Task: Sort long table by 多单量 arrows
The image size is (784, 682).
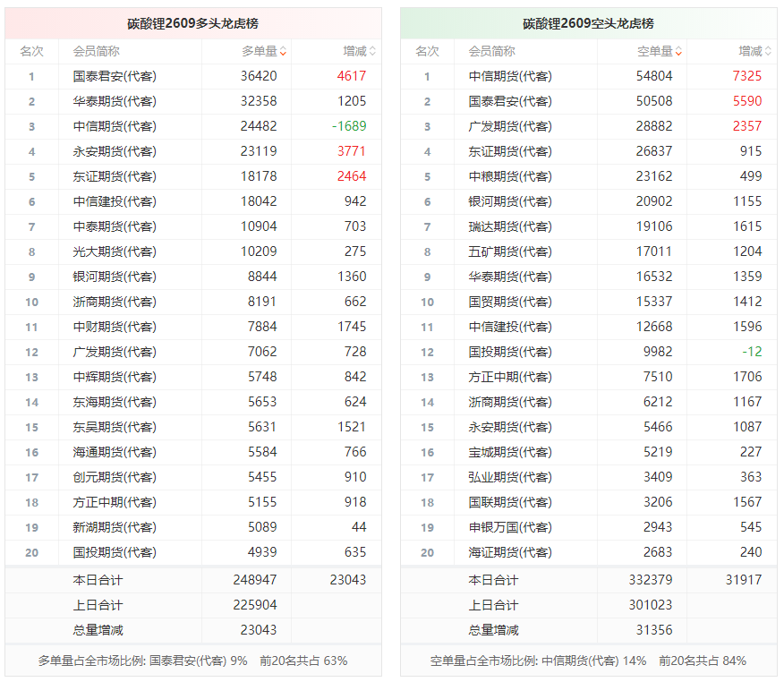Action: click(x=283, y=52)
